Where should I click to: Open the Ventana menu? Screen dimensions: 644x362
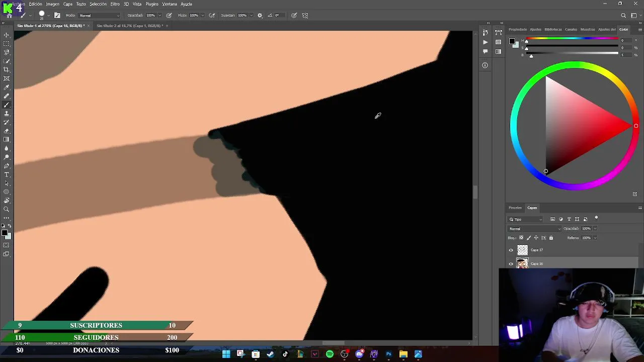point(170,4)
